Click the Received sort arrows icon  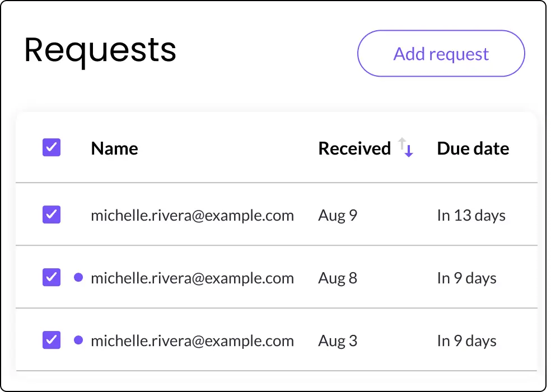[405, 147]
